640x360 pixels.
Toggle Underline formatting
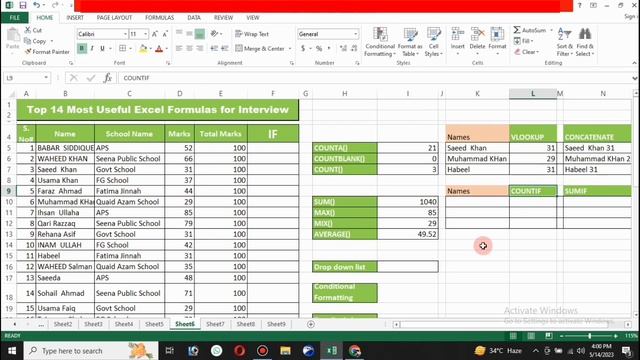click(102, 49)
